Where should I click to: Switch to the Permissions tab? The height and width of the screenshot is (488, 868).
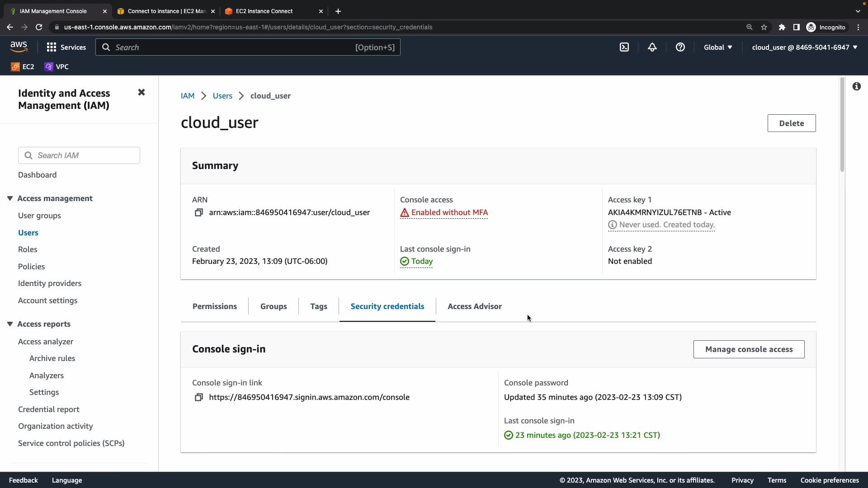(x=214, y=306)
